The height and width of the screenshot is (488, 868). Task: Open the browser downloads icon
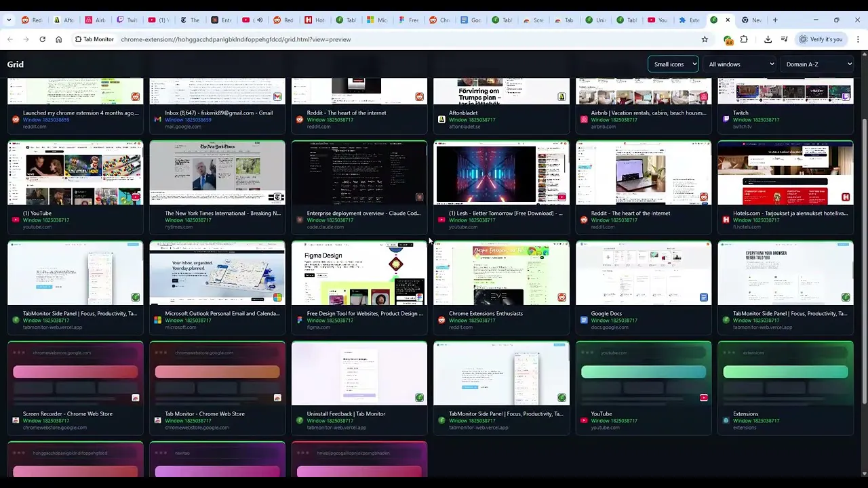768,39
